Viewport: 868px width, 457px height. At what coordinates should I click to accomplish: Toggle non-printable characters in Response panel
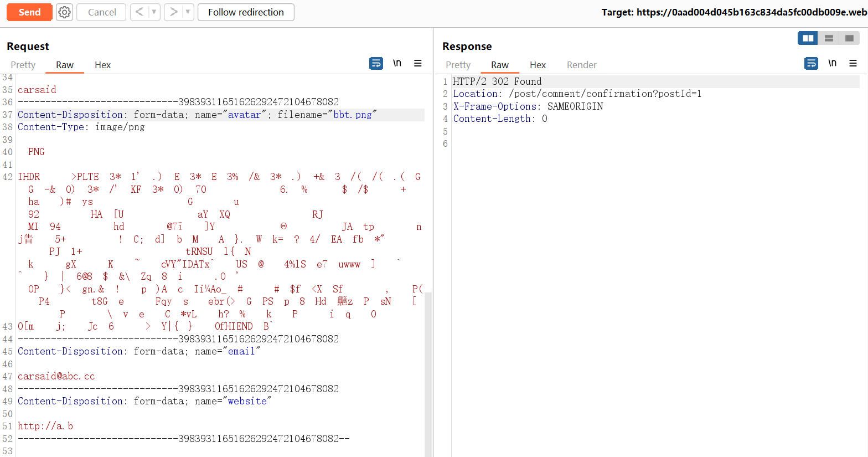[832, 63]
